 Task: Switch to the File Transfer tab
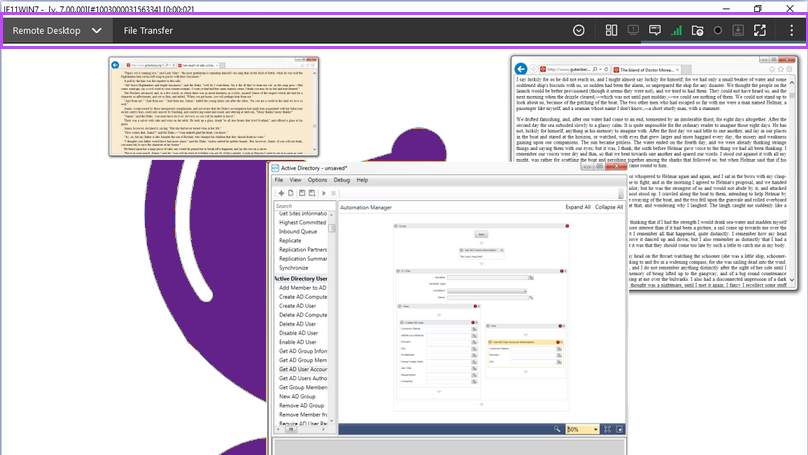148,31
